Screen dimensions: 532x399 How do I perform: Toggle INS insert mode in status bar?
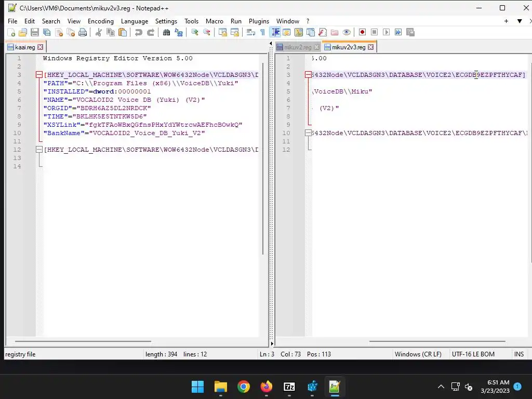tap(519, 354)
